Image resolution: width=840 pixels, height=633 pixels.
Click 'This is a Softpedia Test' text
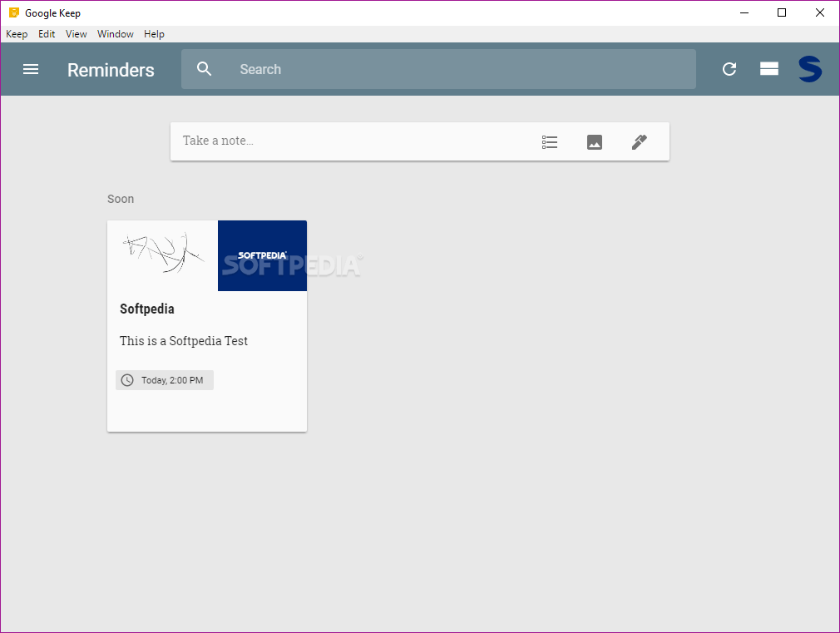tap(184, 341)
